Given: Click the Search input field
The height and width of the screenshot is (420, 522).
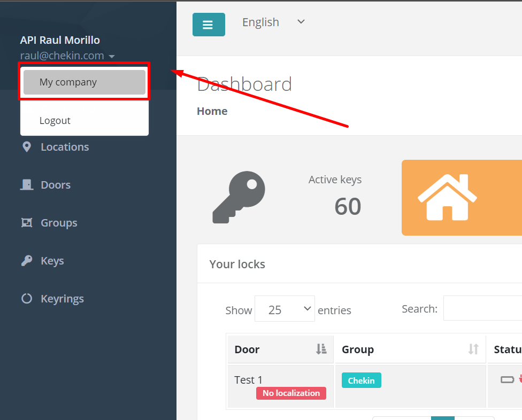Looking at the screenshot, I should (x=482, y=308).
